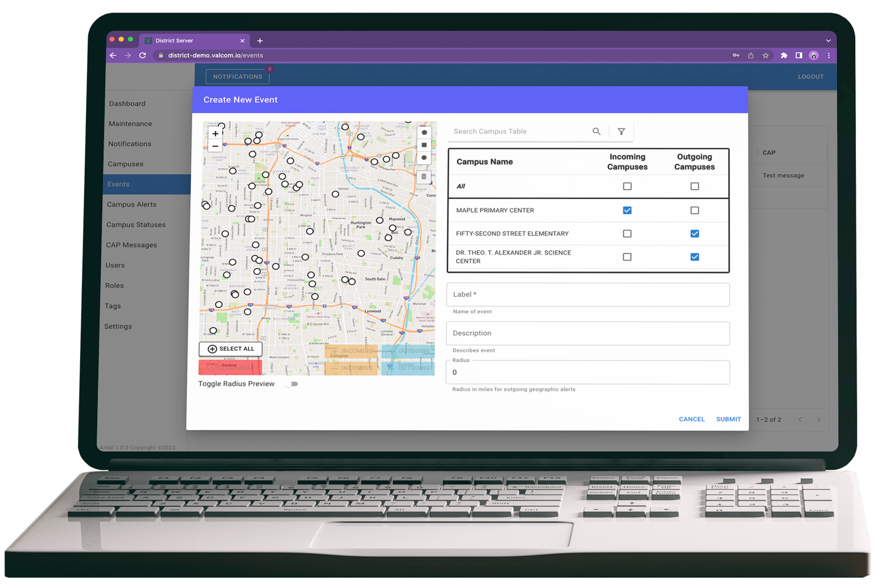Enable the Toggle Radius Preview switch
Image resolution: width=886 pixels, height=588 pixels.
[x=292, y=384]
